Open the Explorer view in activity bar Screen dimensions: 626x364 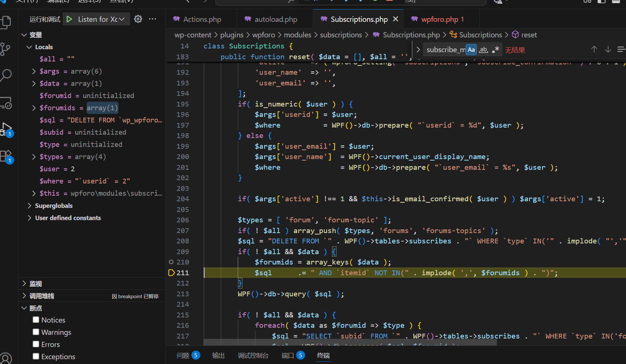[6, 22]
